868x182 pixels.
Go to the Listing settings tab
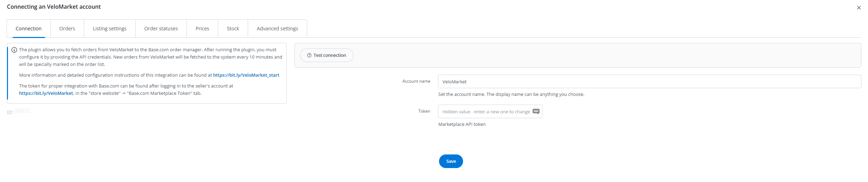(110, 29)
